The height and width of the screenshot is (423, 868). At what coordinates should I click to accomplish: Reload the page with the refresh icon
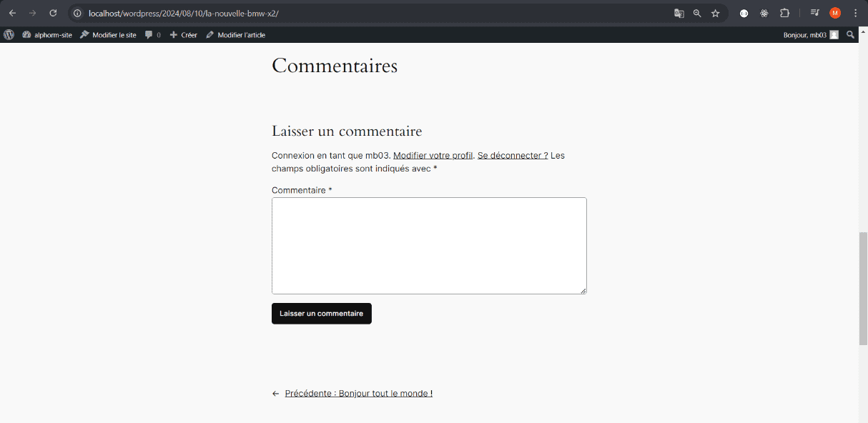click(53, 13)
